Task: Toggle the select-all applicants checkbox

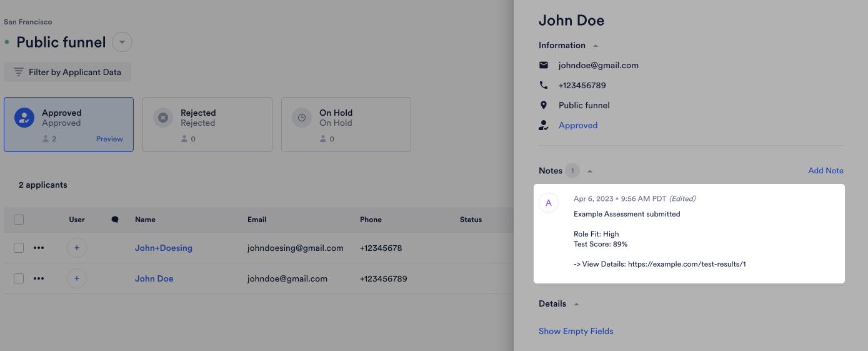Action: pos(19,220)
